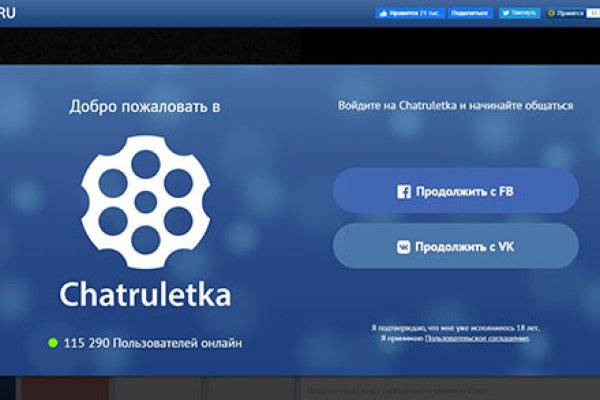This screenshot has height=400, width=600.
Task: Click the "115 290 Пользователей онлайн" counter
Action: pos(152,343)
